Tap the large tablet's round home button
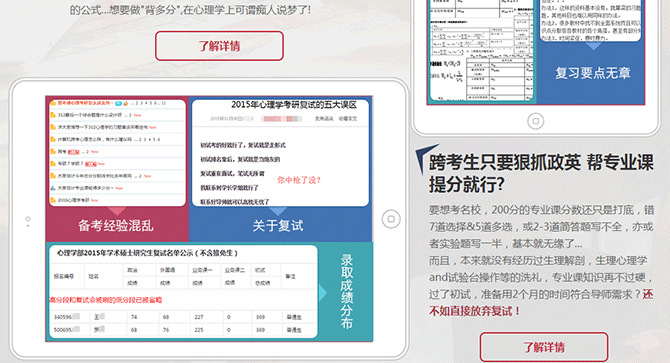The width and height of the screenshot is (670, 363). 391,219
